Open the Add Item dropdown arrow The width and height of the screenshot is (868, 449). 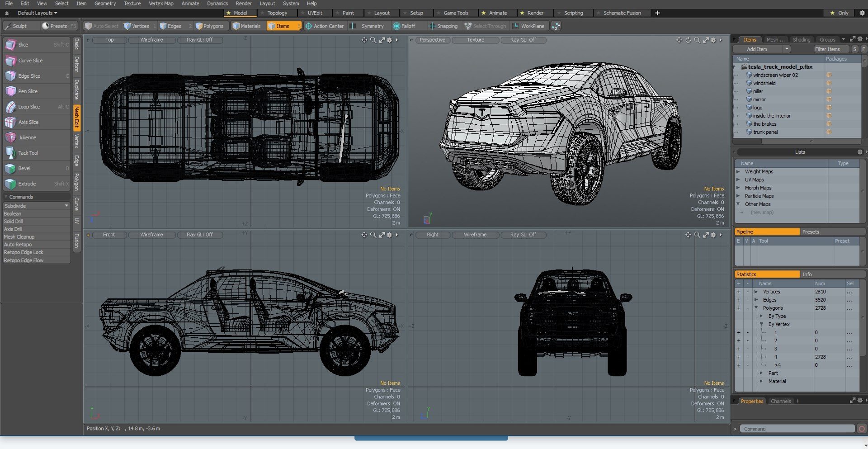787,49
